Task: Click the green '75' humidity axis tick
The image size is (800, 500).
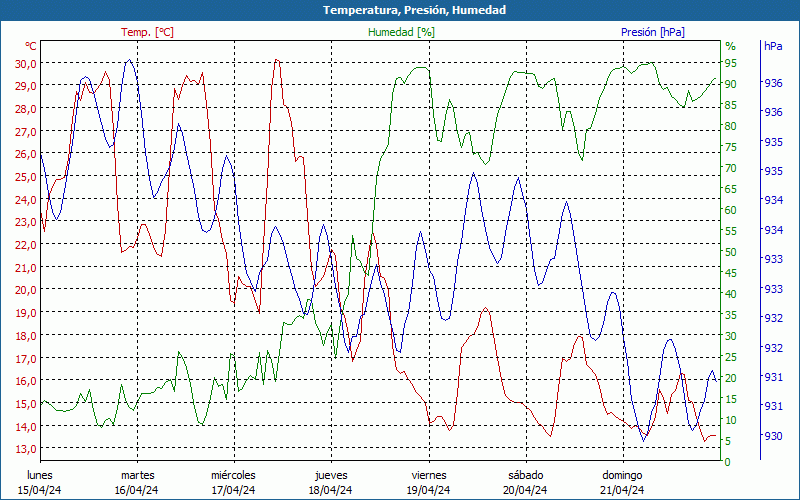Action: click(731, 147)
